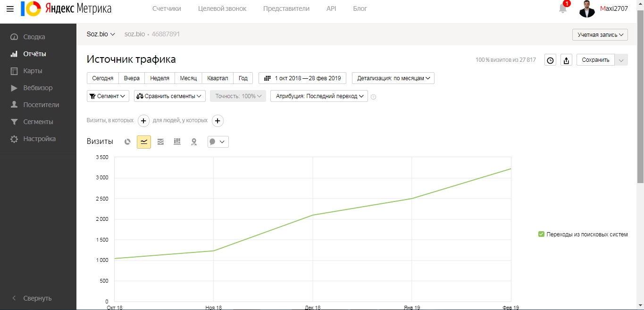Open the hamburger menu icon
This screenshot has height=310, width=644.
pyautogui.click(x=10, y=8)
